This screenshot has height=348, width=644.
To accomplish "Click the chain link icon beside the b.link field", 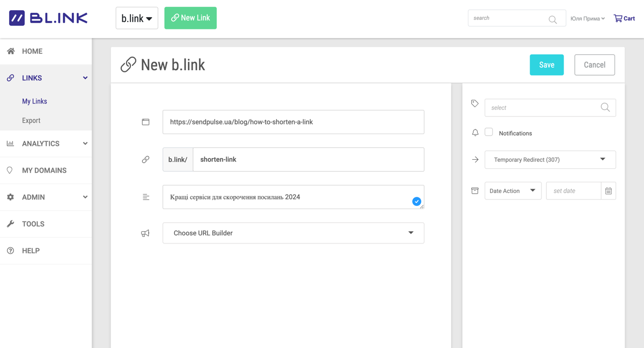I will (x=145, y=159).
